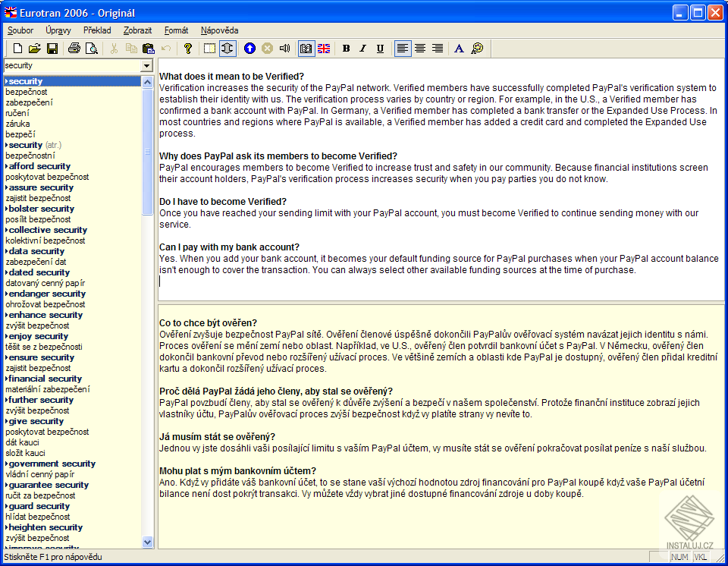This screenshot has width=728, height=566.
Task: Center align text
Action: (x=420, y=49)
